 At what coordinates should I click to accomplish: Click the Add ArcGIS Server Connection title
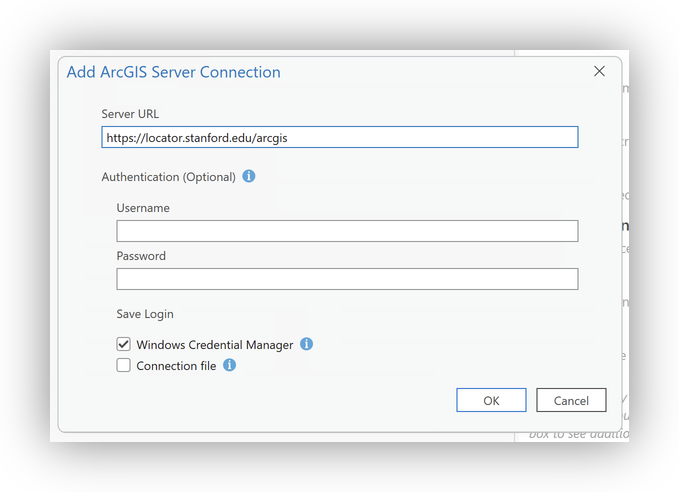point(173,72)
